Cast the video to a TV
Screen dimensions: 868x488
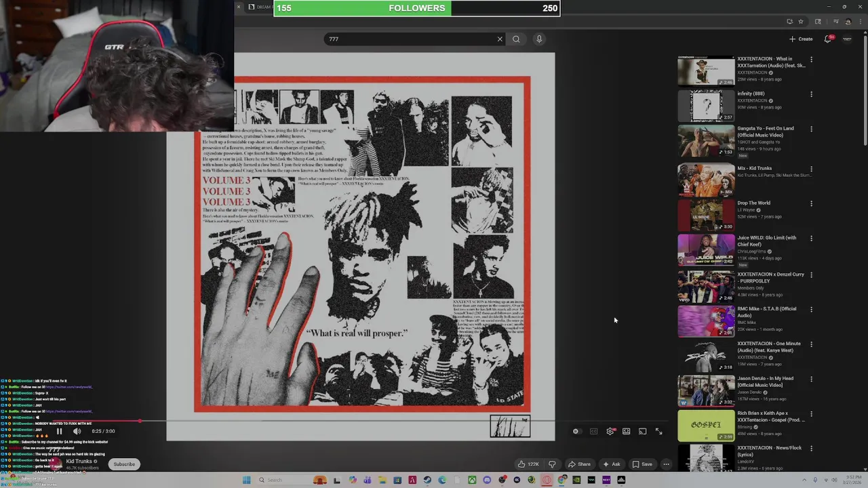click(x=642, y=431)
